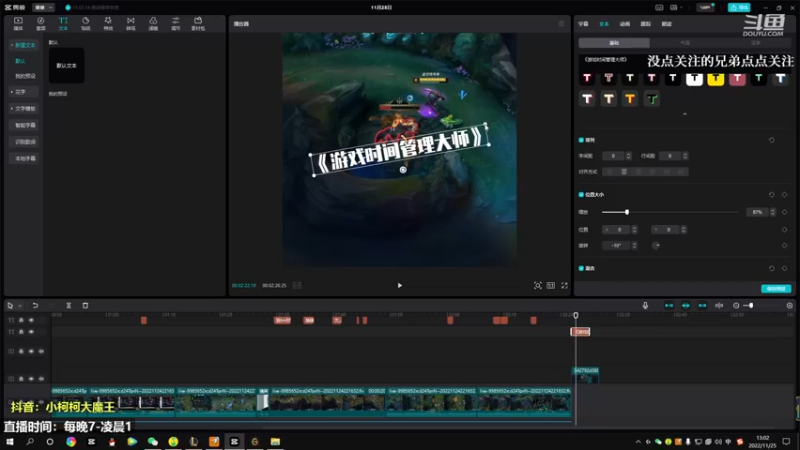Open 智能字幕 smart subtitles option
Screen dimensions: 800x450
(x=26, y=126)
